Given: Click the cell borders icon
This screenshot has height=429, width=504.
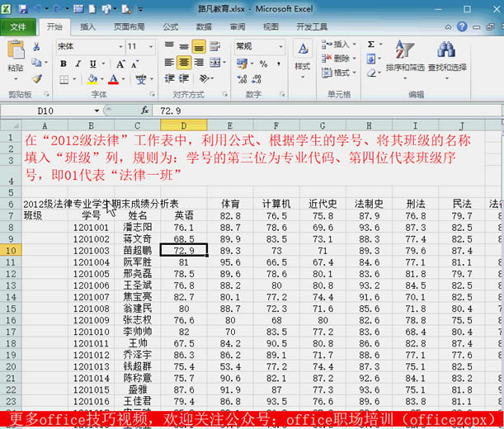Looking at the screenshot, I should point(64,79).
